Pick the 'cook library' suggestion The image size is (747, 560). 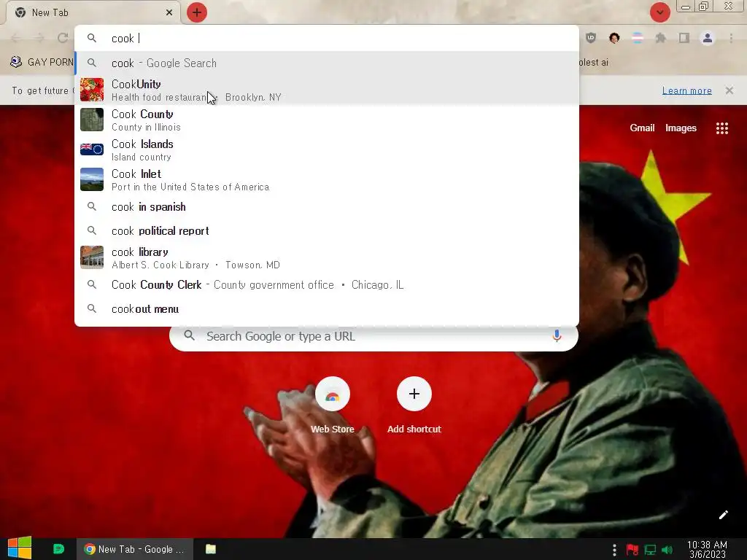coord(327,257)
